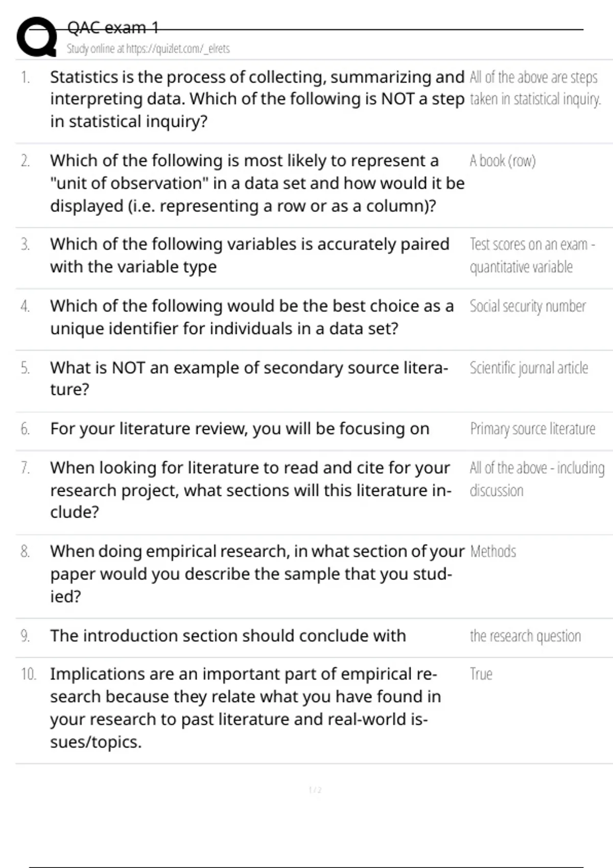613x868 pixels.
Task: Click the Quizlet Q logo
Action: coord(37,37)
